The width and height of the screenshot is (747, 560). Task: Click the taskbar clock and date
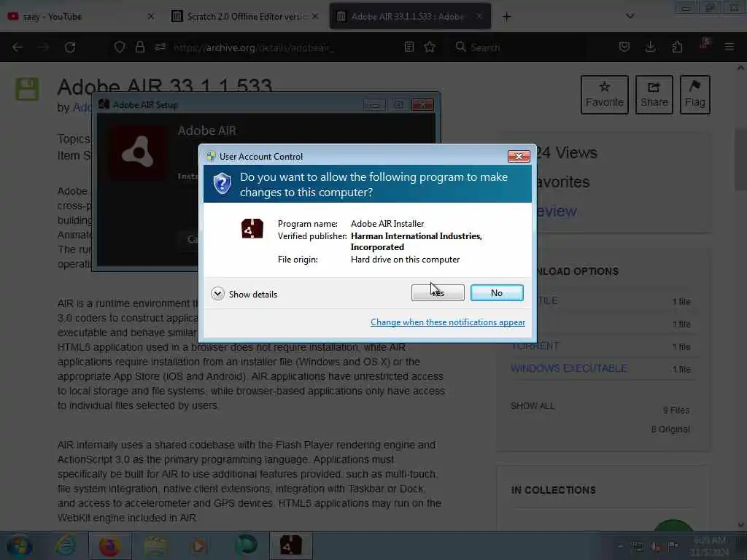tap(710, 546)
